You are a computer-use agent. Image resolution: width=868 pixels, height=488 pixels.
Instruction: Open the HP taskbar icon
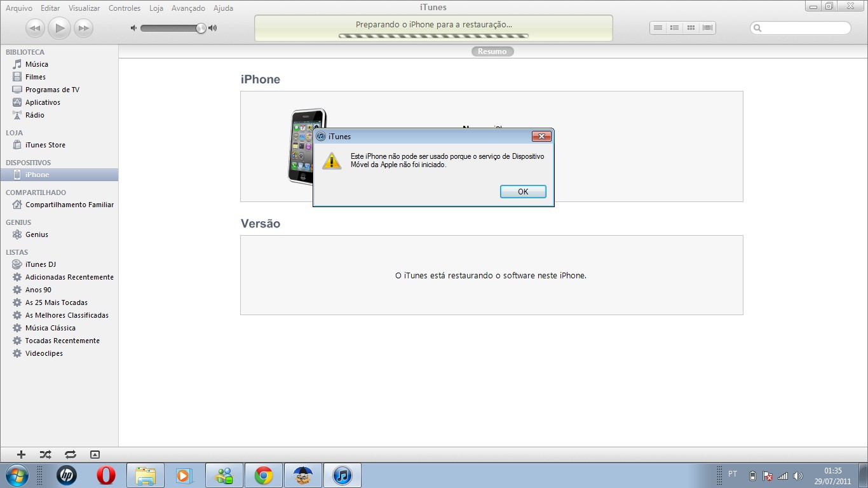[x=67, y=475]
